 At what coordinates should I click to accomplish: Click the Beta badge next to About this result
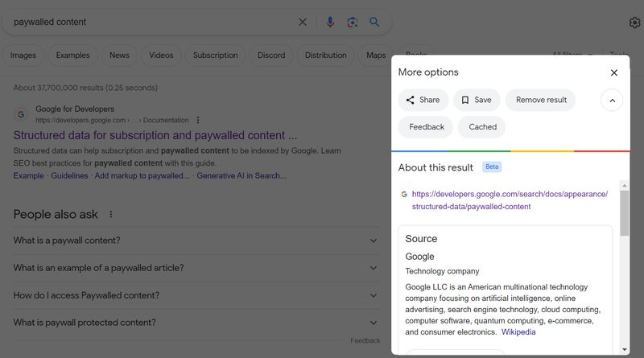pyautogui.click(x=492, y=167)
